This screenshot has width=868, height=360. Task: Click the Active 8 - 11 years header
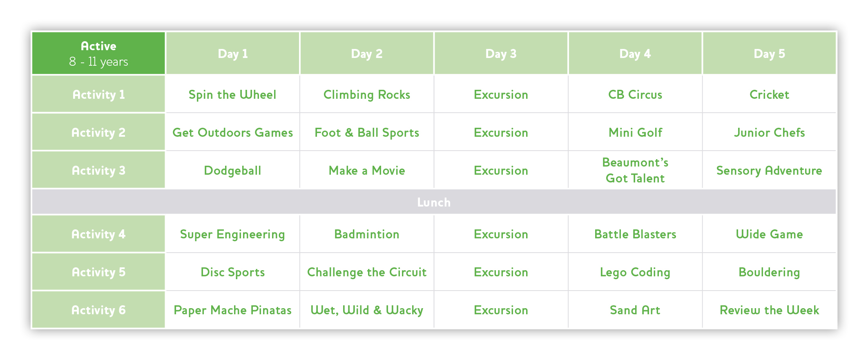[x=98, y=53]
